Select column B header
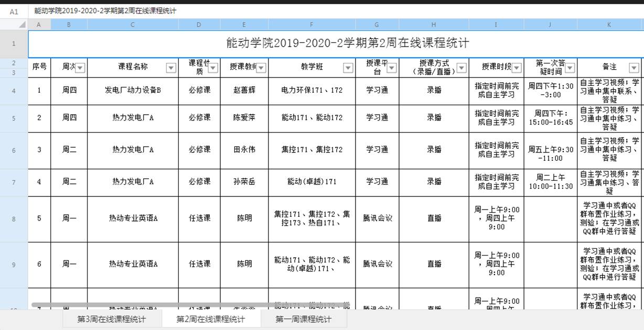 (x=69, y=25)
